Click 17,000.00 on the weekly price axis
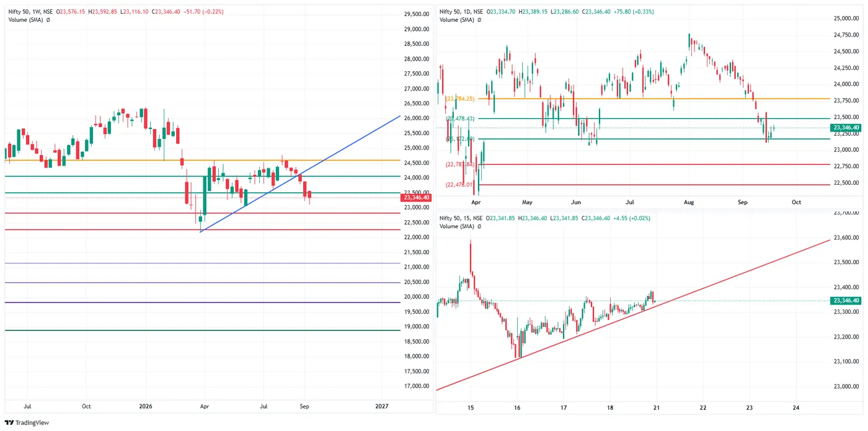The width and height of the screenshot is (868, 431). pyautogui.click(x=417, y=386)
